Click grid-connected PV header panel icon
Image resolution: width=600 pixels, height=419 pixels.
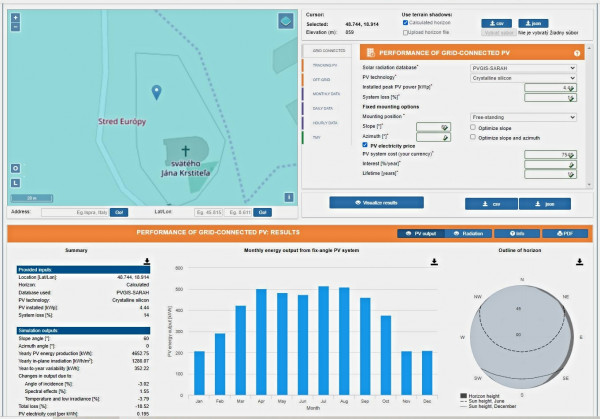click(x=370, y=53)
